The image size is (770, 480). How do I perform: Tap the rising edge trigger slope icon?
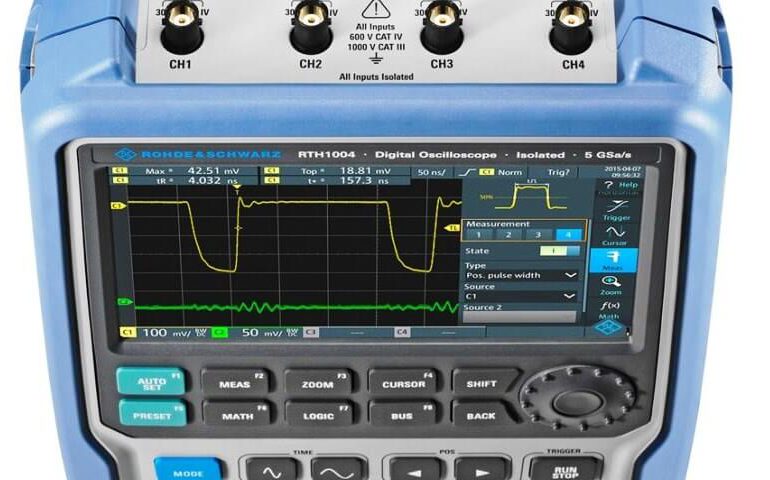[x=467, y=172]
